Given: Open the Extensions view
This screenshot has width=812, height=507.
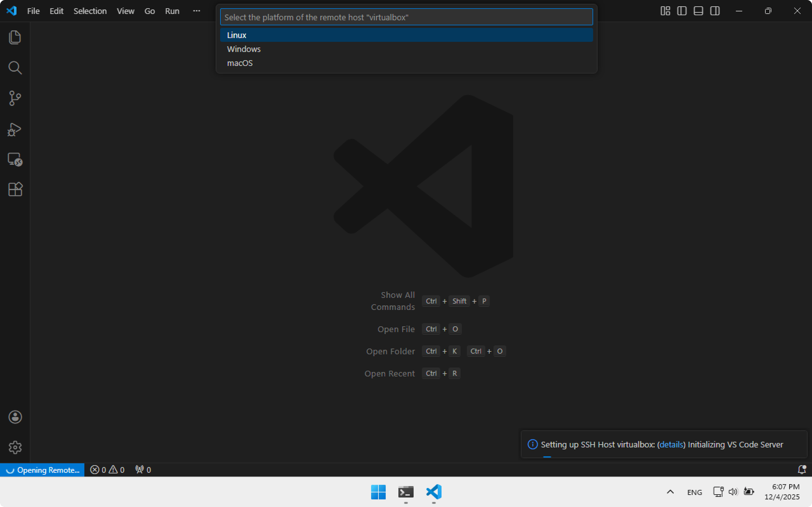Looking at the screenshot, I should [x=15, y=189].
